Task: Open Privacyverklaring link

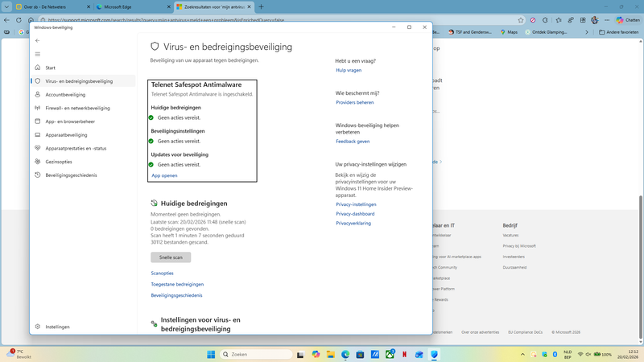Action: pos(353,224)
